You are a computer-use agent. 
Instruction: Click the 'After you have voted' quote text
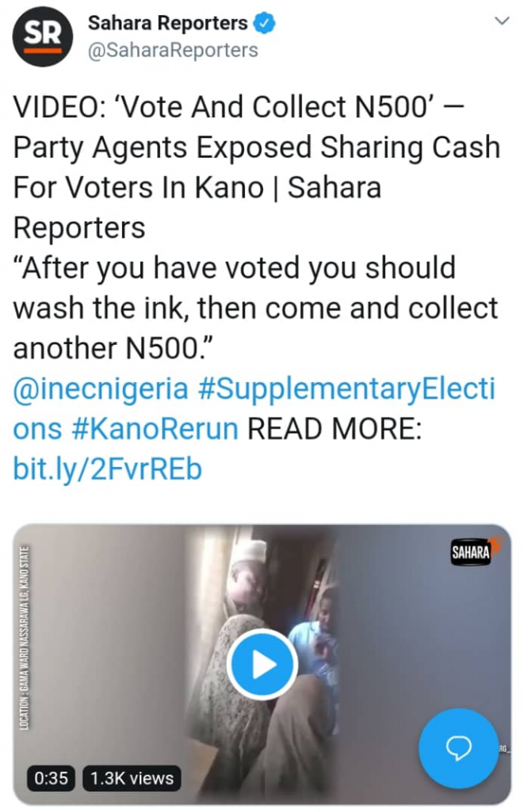tap(234, 268)
